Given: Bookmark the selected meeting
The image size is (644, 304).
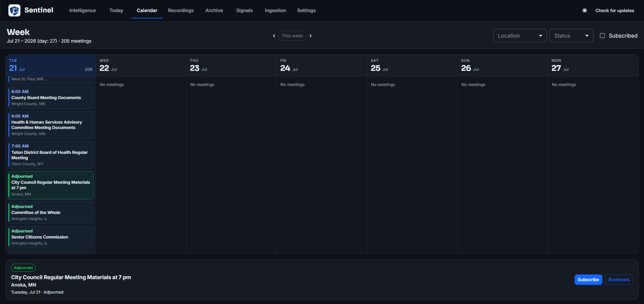Looking at the screenshot, I should pos(619,279).
